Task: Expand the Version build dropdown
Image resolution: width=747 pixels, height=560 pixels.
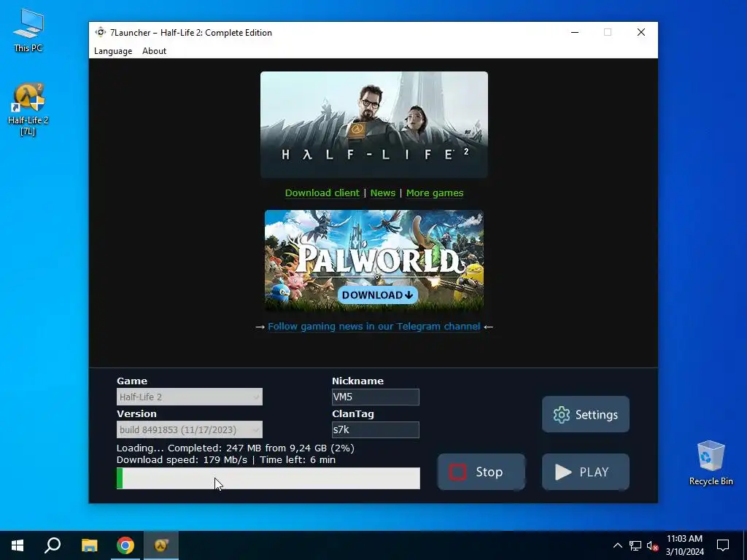Action: (190, 429)
